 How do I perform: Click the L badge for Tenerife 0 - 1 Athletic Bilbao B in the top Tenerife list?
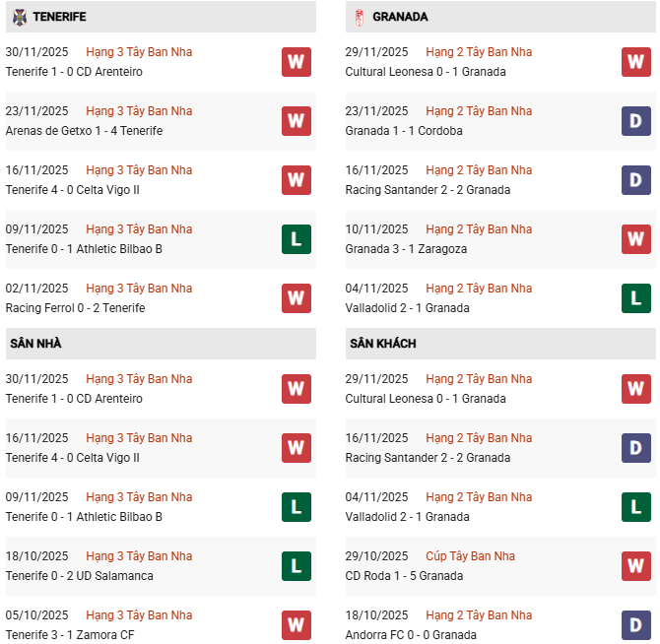point(297,239)
